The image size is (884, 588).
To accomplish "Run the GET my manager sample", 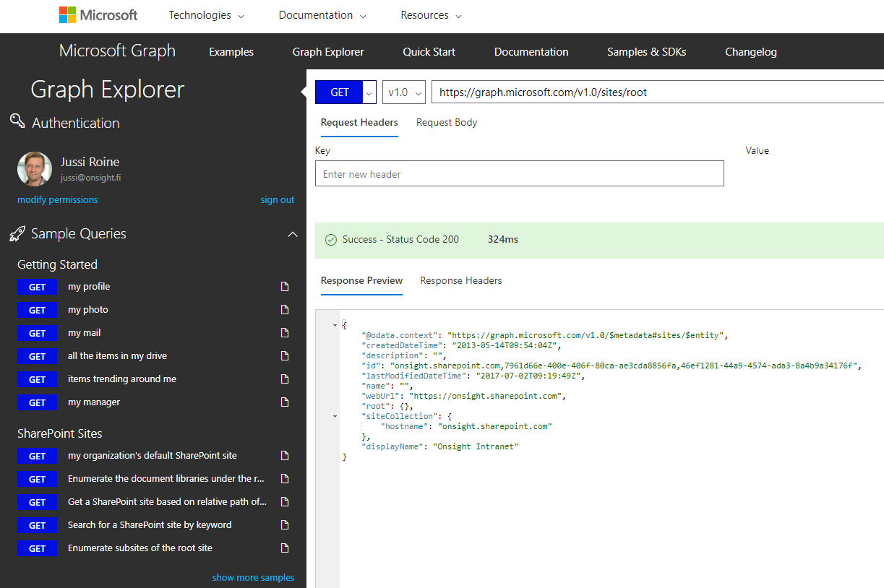I will point(38,402).
